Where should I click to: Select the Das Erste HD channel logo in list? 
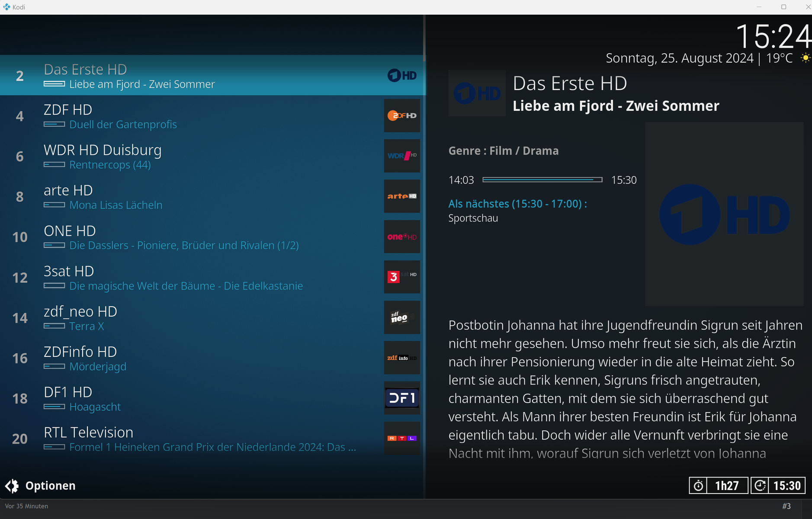coord(402,76)
